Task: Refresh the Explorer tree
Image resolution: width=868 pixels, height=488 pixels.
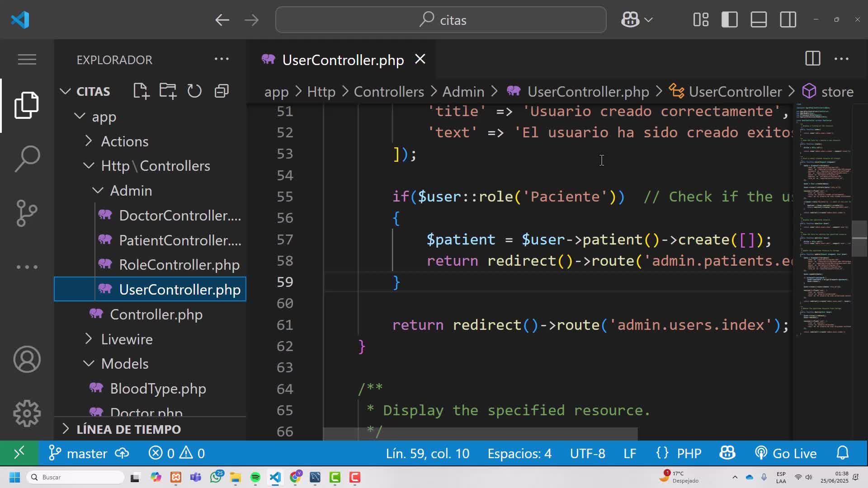Action: 194,91
